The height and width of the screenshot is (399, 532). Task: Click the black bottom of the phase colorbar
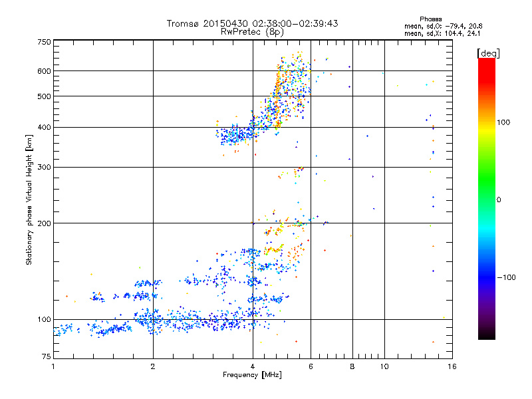tap(487, 335)
